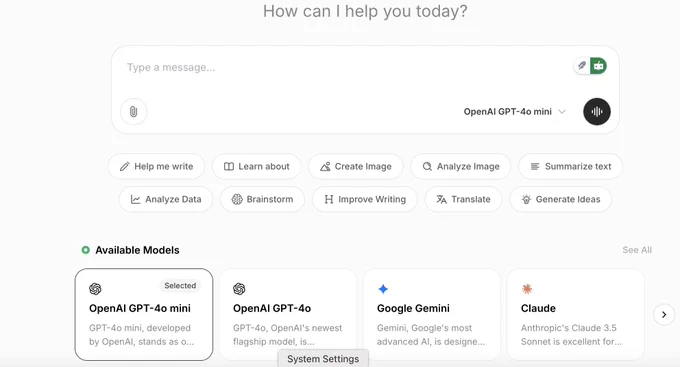680x367 pixels.
Task: Choose the Google Gemini model card
Action: coord(432,315)
